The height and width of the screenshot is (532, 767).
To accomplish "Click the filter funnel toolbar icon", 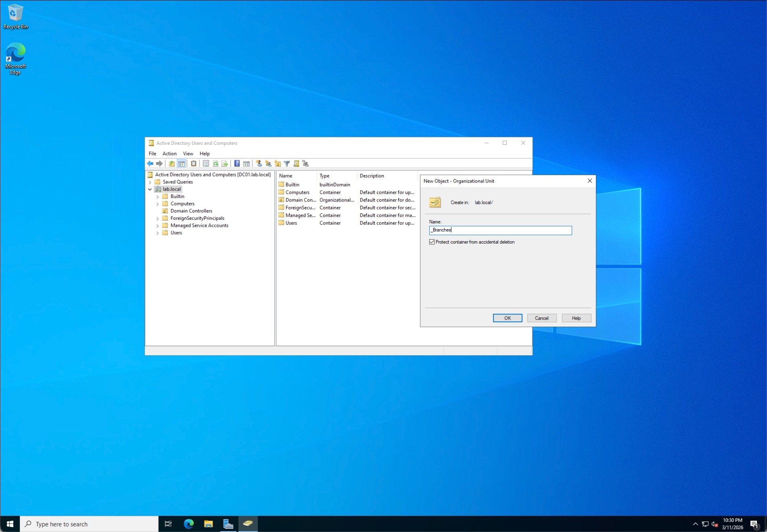I will click(287, 164).
